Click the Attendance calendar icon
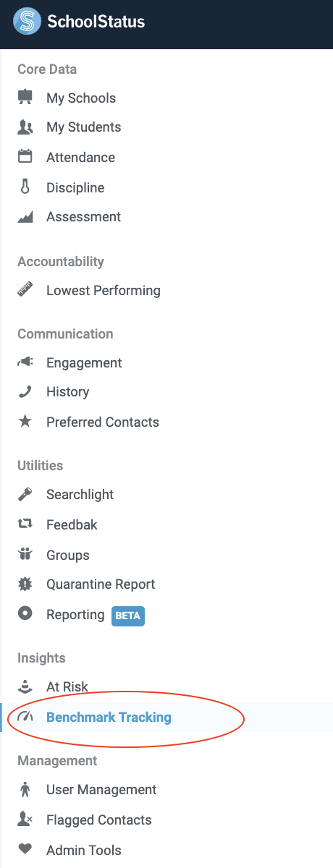Image resolution: width=333 pixels, height=868 pixels. (25, 157)
